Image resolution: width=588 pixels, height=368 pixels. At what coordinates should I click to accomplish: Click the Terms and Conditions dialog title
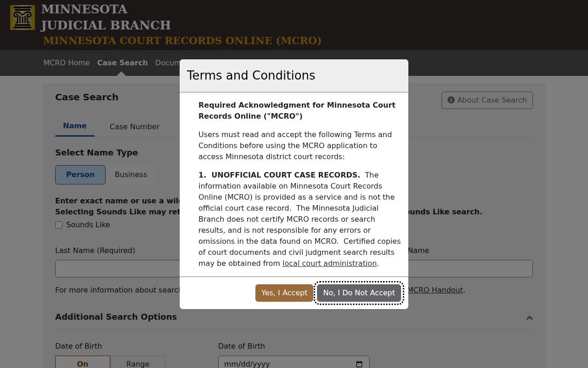pos(251,75)
